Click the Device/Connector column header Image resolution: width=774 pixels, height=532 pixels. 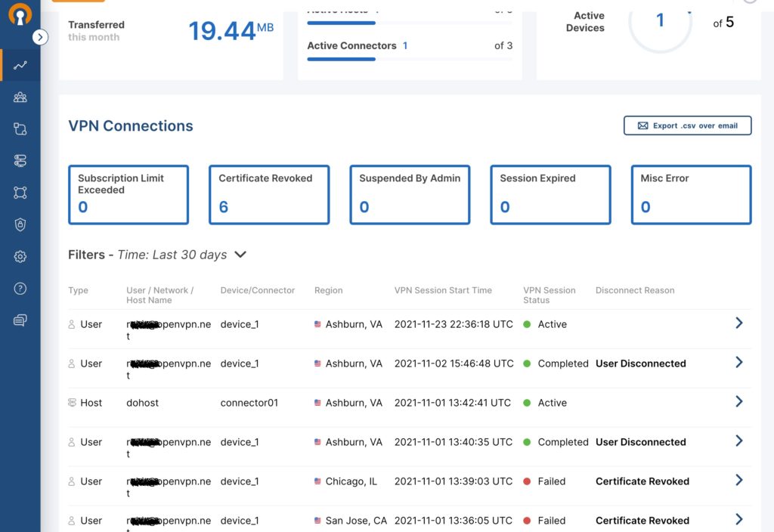coord(258,290)
